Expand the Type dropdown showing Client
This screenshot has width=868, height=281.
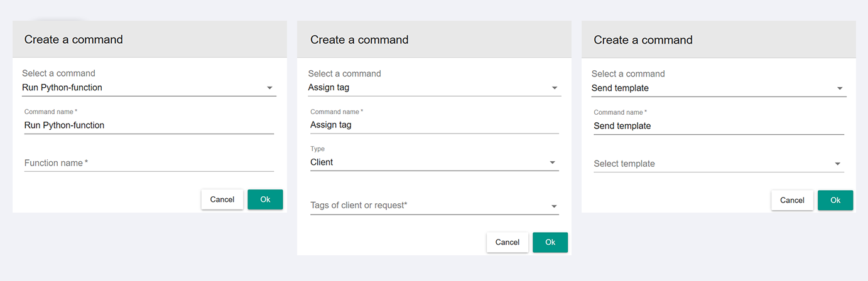click(434, 162)
